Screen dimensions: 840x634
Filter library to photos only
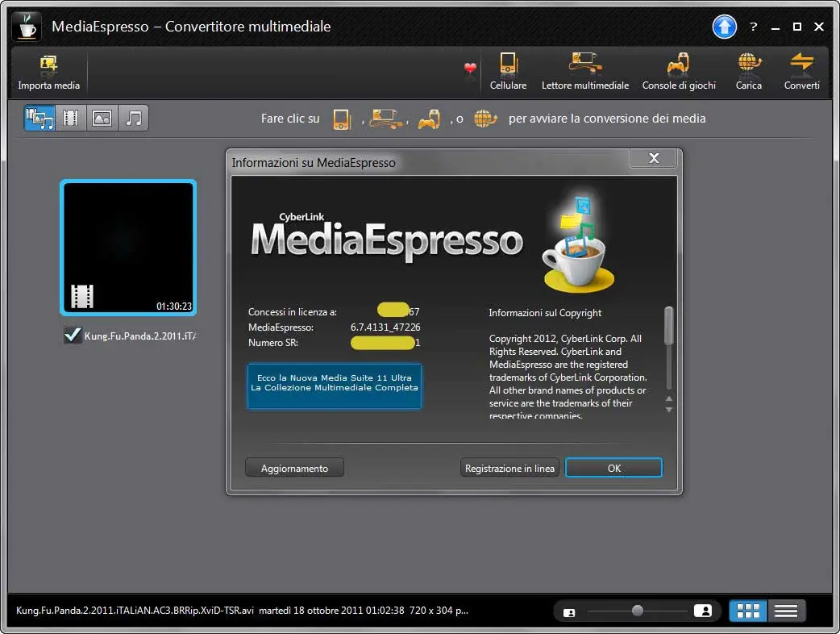coord(102,118)
